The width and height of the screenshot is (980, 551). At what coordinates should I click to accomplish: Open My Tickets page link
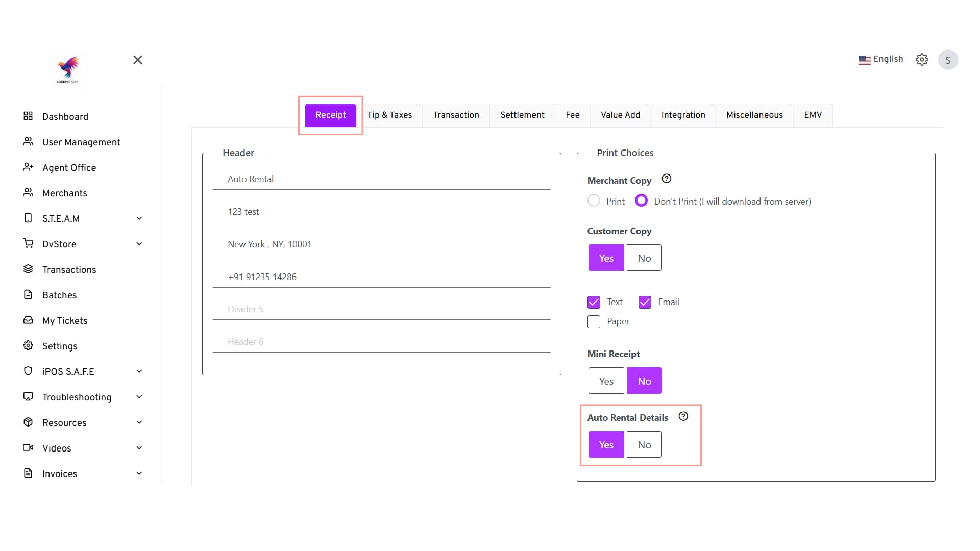coord(65,321)
